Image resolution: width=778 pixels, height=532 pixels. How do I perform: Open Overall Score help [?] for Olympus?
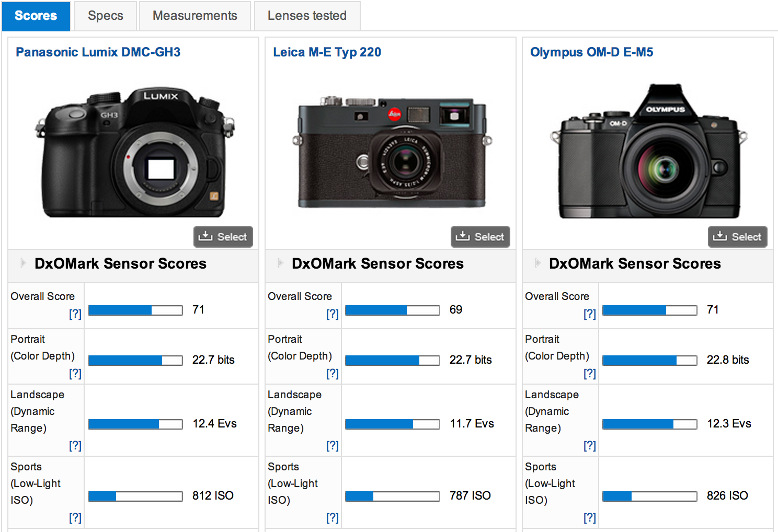click(590, 314)
